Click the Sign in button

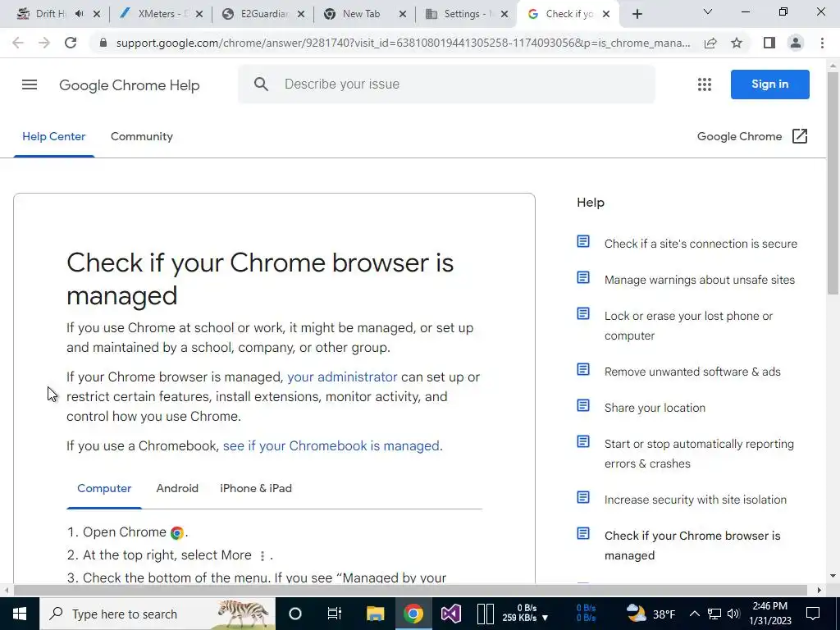(x=769, y=84)
